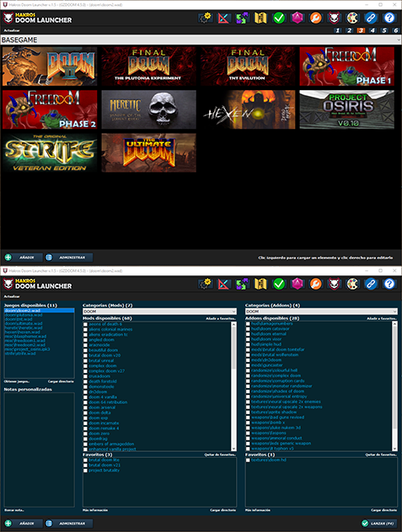
Task: Switch to page tab 5
Action: 384,30
